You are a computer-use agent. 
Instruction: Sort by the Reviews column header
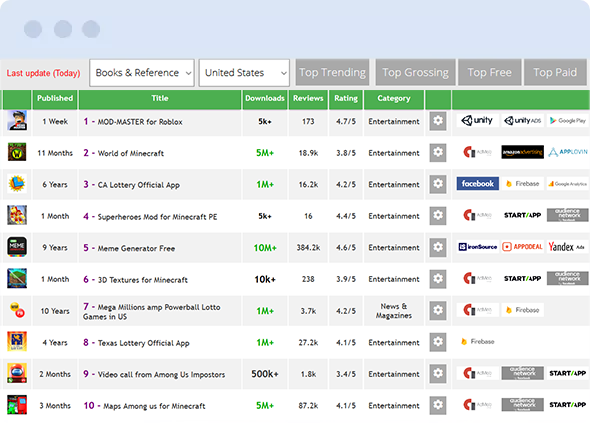pyautogui.click(x=308, y=99)
